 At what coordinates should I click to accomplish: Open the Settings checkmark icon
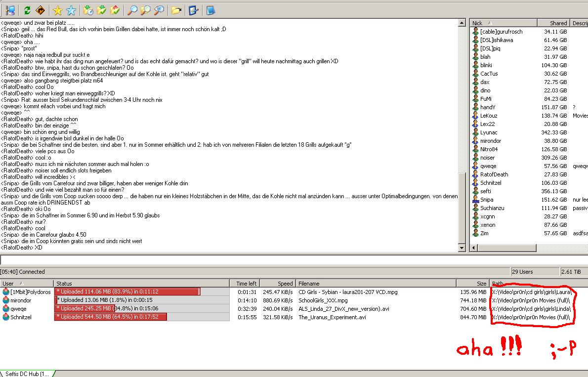click(x=193, y=10)
